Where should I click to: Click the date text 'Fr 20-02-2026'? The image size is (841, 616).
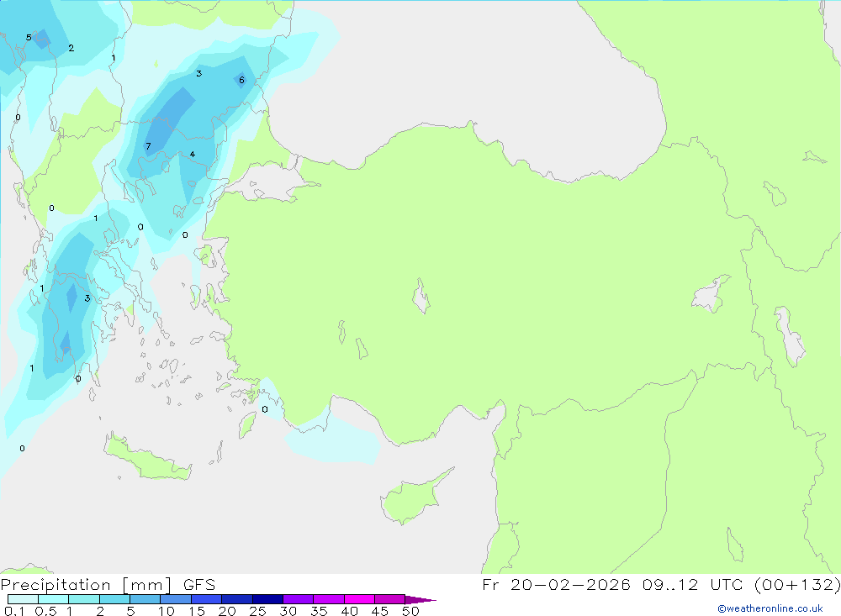pyautogui.click(x=556, y=585)
